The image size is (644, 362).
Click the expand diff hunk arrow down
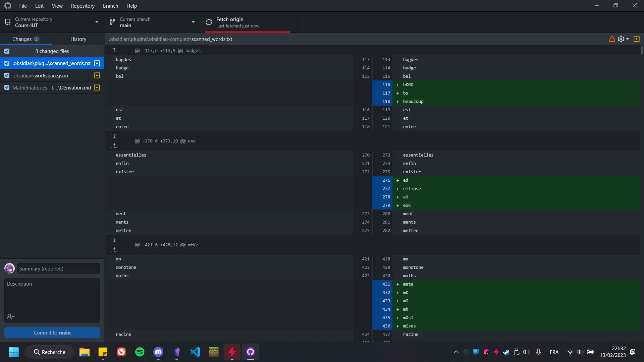114,136
